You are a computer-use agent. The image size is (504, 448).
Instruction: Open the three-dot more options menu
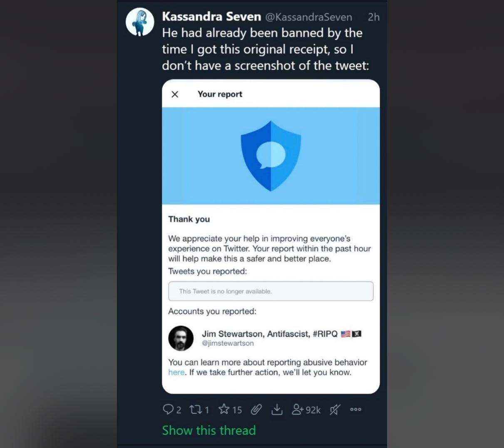[x=355, y=409]
